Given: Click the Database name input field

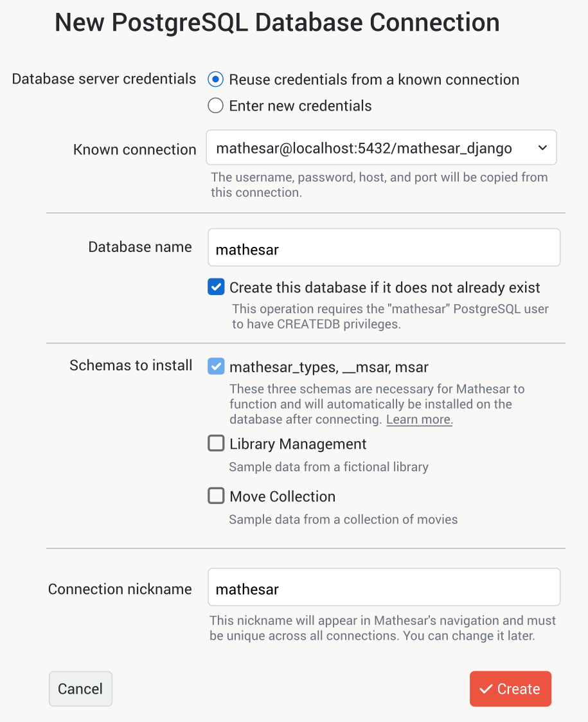Looking at the screenshot, I should point(384,248).
